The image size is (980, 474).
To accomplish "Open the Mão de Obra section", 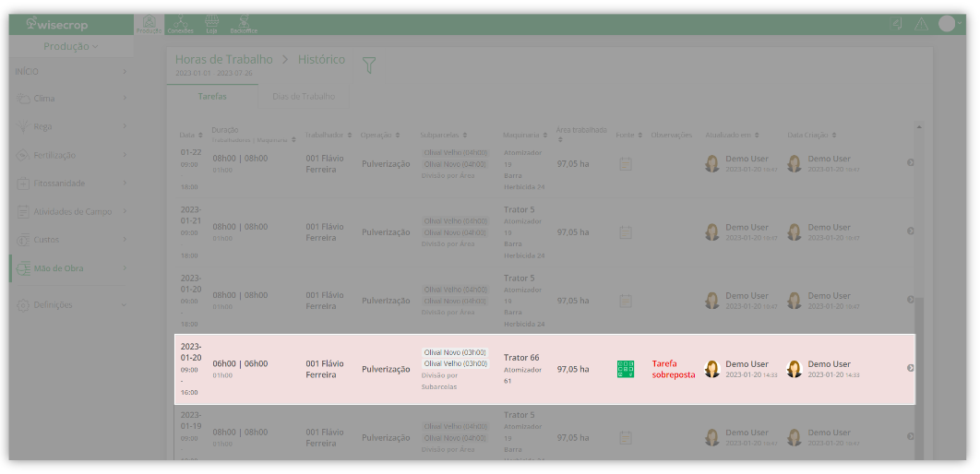I will pyautogui.click(x=71, y=268).
